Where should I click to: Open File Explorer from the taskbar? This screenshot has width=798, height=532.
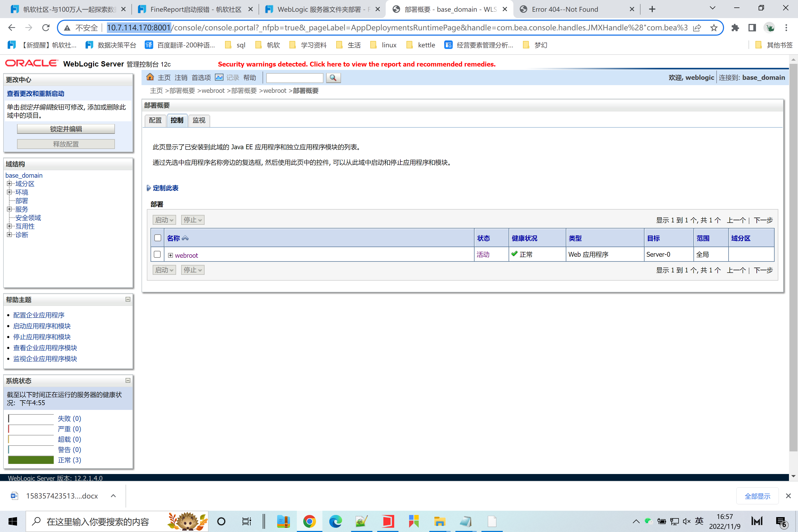(x=439, y=521)
